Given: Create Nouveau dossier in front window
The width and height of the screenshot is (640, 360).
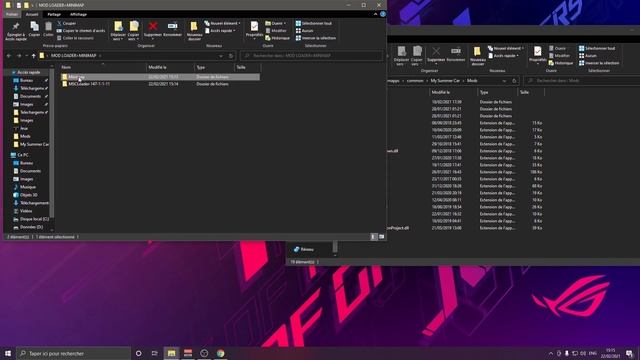Looking at the screenshot, I should (x=194, y=31).
